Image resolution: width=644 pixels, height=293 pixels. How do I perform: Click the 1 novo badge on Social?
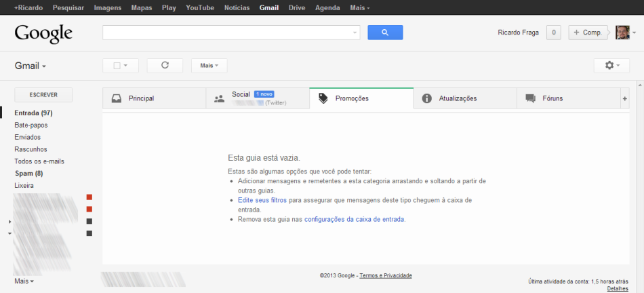tap(264, 94)
